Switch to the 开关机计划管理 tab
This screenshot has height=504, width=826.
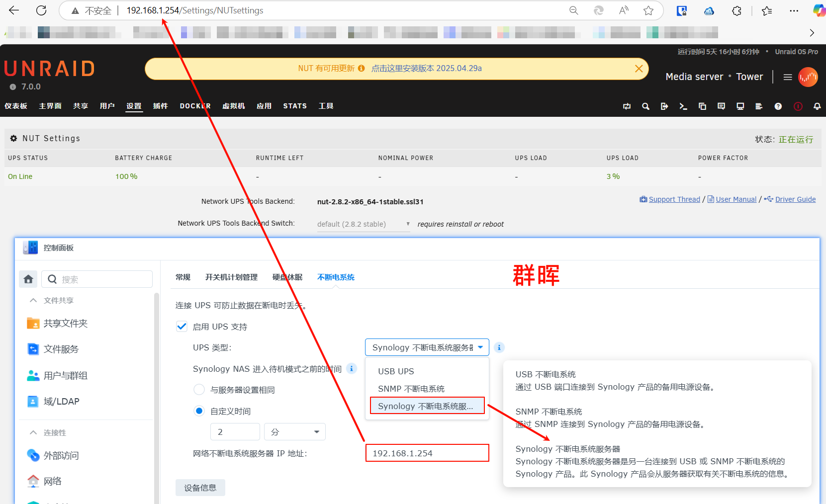(231, 277)
